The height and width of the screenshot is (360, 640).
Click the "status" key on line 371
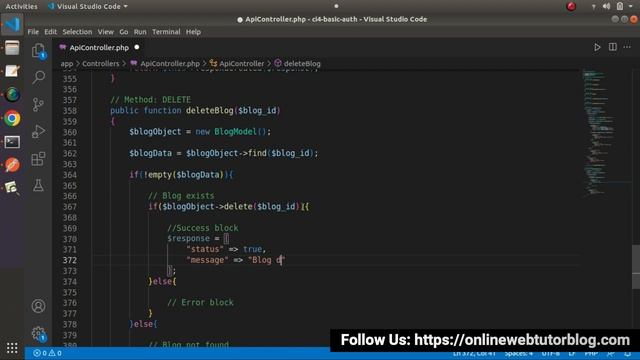(x=205, y=249)
